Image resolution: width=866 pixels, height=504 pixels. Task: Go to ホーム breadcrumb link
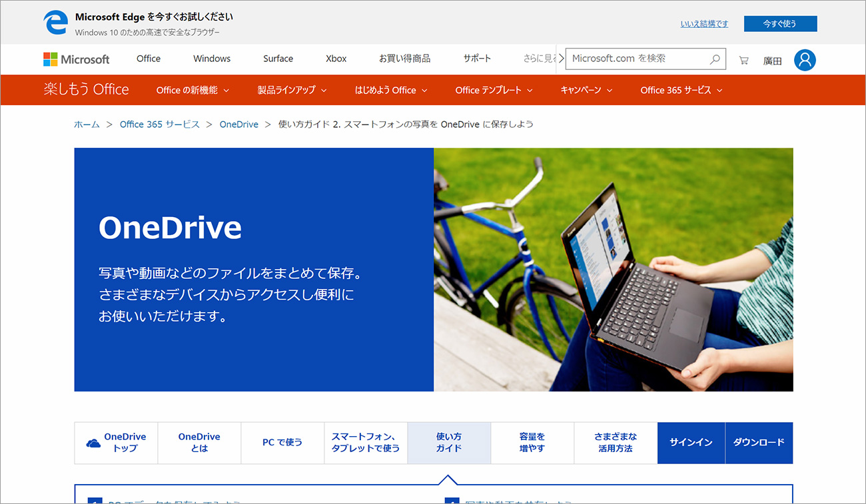click(x=87, y=125)
